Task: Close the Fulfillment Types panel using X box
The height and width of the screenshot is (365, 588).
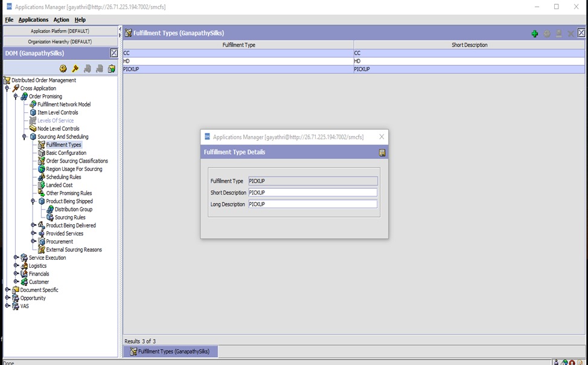Action: click(581, 33)
